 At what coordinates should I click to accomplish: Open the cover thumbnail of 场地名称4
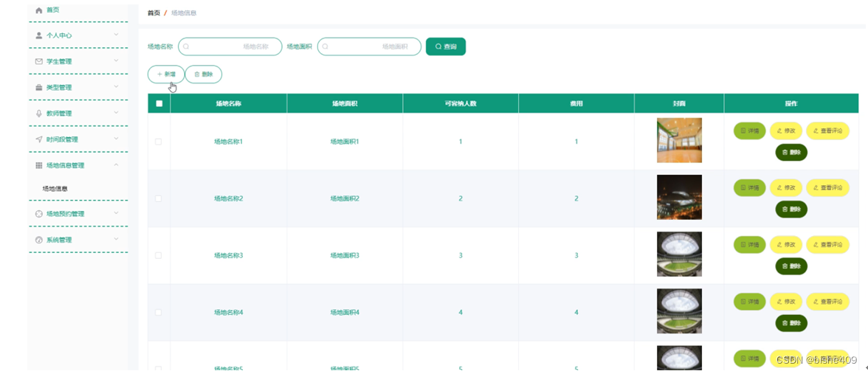click(x=679, y=311)
